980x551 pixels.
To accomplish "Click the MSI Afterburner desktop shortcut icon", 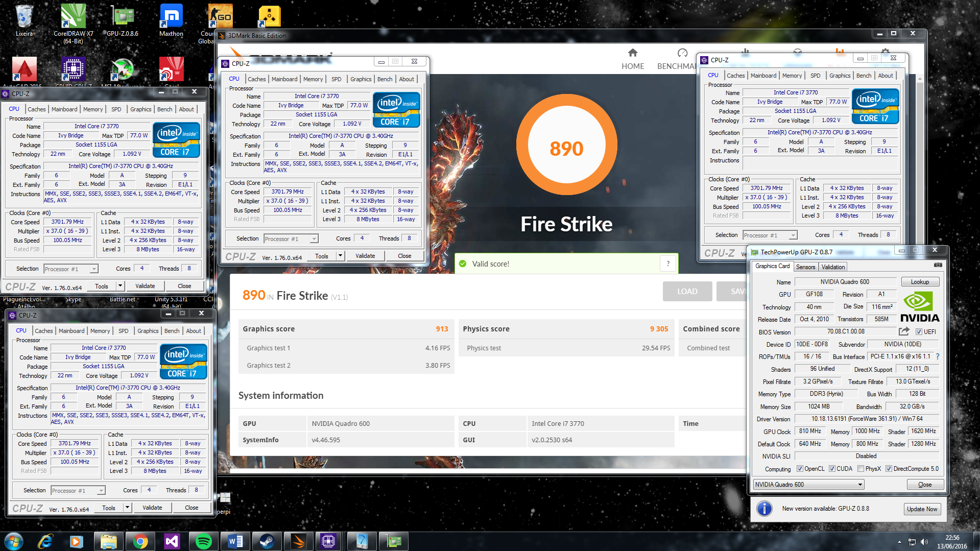I will (123, 69).
